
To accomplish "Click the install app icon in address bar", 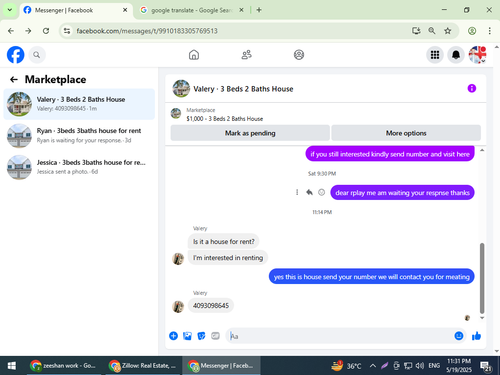I will click(x=416, y=31).
